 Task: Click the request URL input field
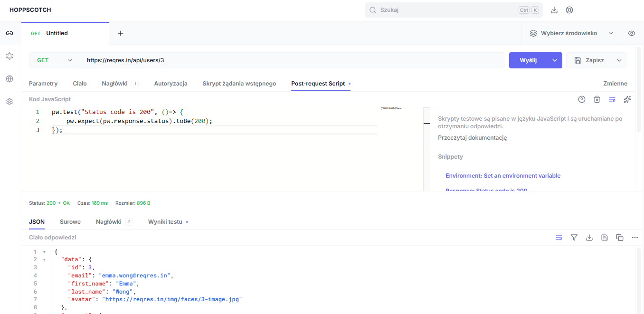pos(292,60)
